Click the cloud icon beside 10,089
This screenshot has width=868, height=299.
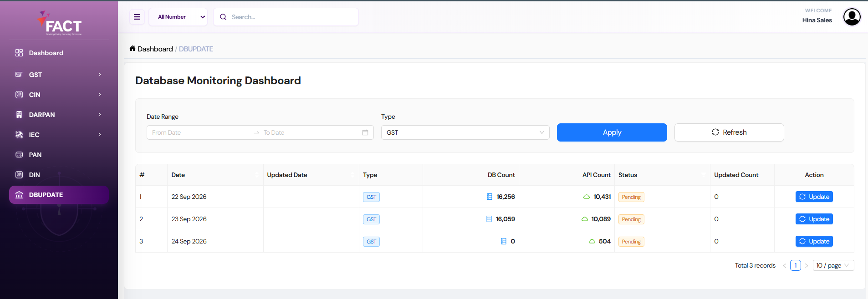[x=585, y=219]
